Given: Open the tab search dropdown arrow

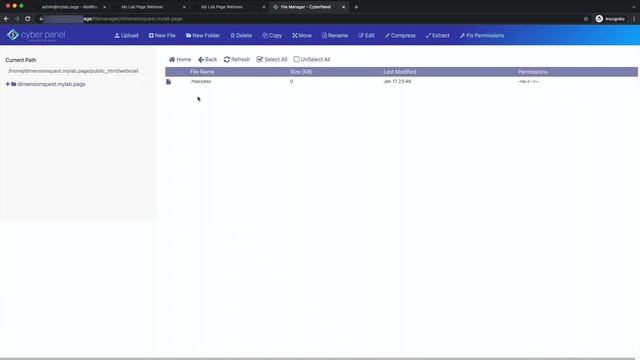Looking at the screenshot, I should click(x=633, y=7).
